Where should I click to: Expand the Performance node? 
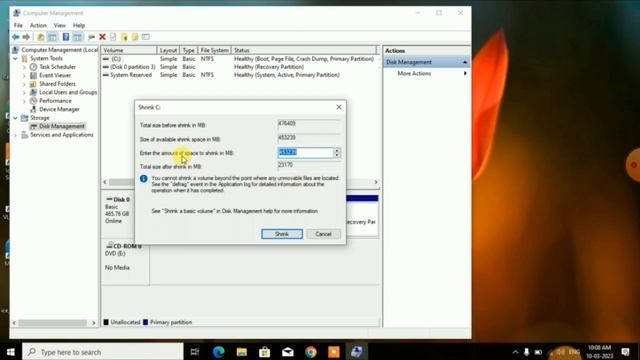(x=24, y=101)
